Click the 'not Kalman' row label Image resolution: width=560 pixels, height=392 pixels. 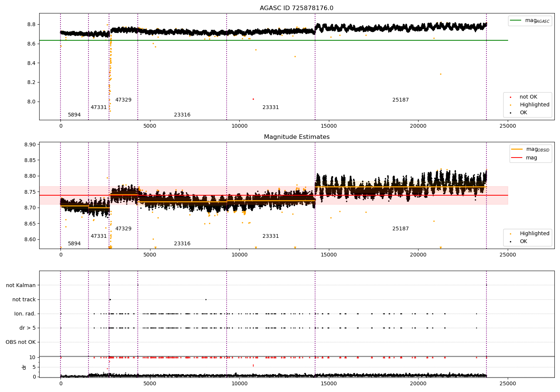21,286
